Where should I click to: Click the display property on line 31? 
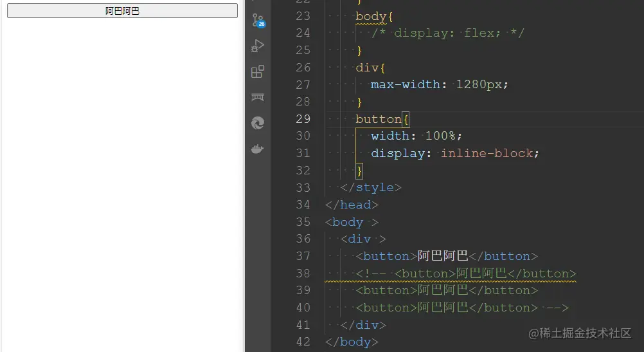(x=398, y=153)
